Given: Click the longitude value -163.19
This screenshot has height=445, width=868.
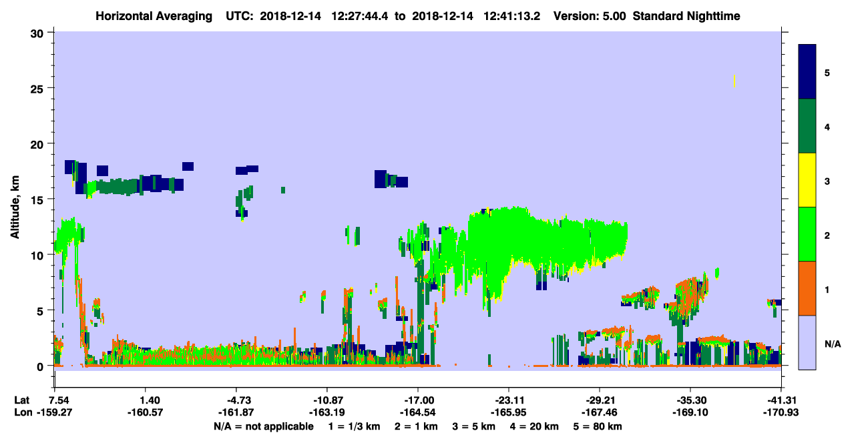Looking at the screenshot, I should [x=327, y=413].
